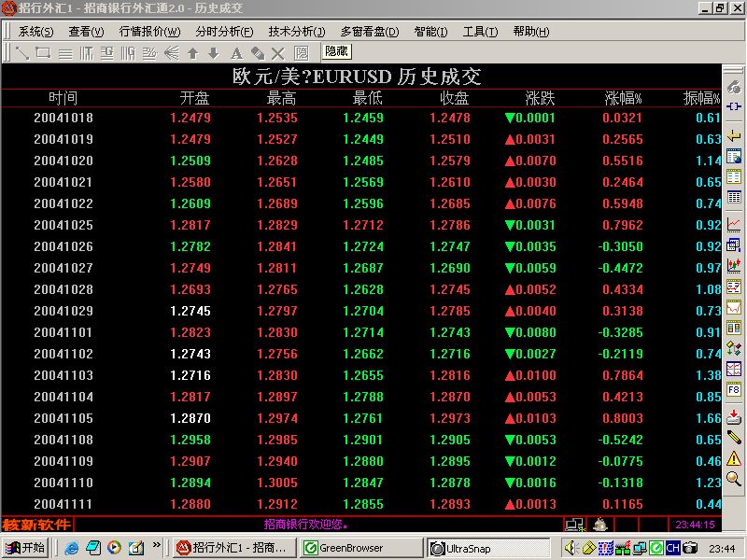The width and height of the screenshot is (747, 560).
Task: Click the 开盘 column header
Action: pyautogui.click(x=194, y=98)
